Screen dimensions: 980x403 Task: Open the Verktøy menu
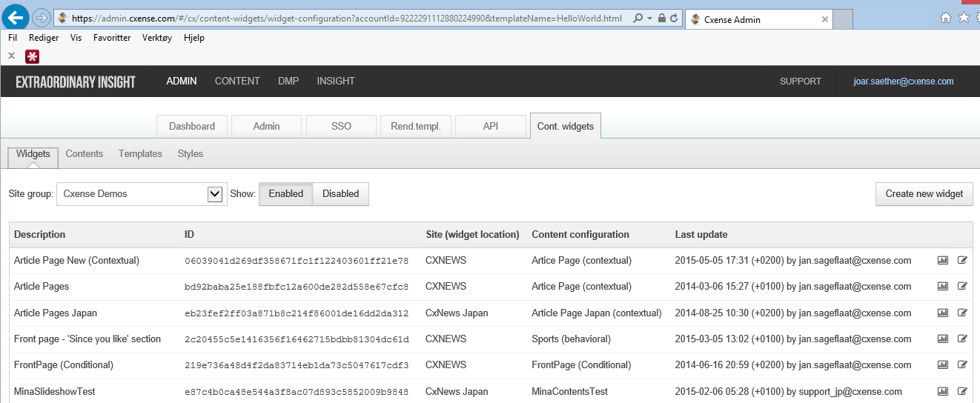(x=157, y=38)
